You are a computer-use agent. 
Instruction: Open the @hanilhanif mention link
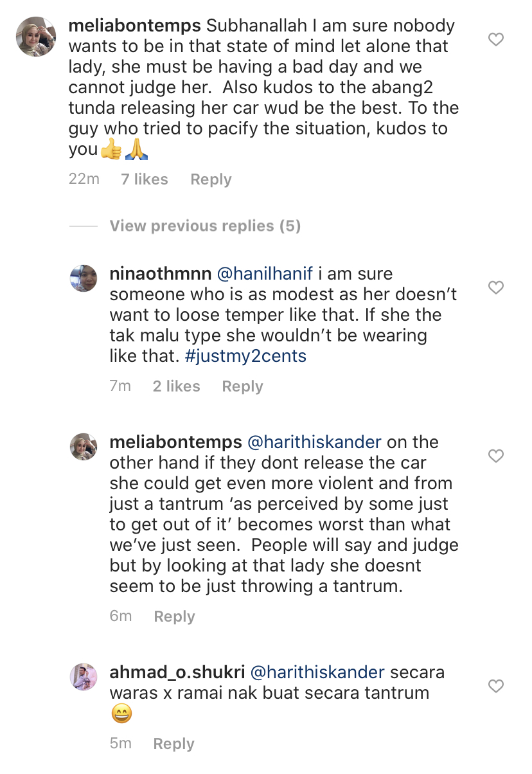265,274
